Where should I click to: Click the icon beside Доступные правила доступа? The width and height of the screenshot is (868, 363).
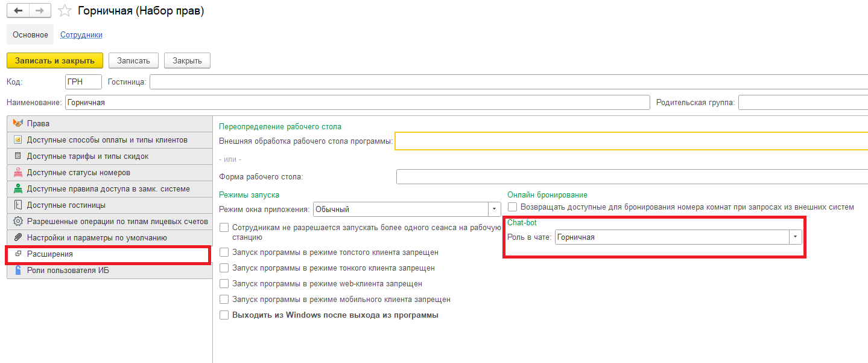point(17,188)
